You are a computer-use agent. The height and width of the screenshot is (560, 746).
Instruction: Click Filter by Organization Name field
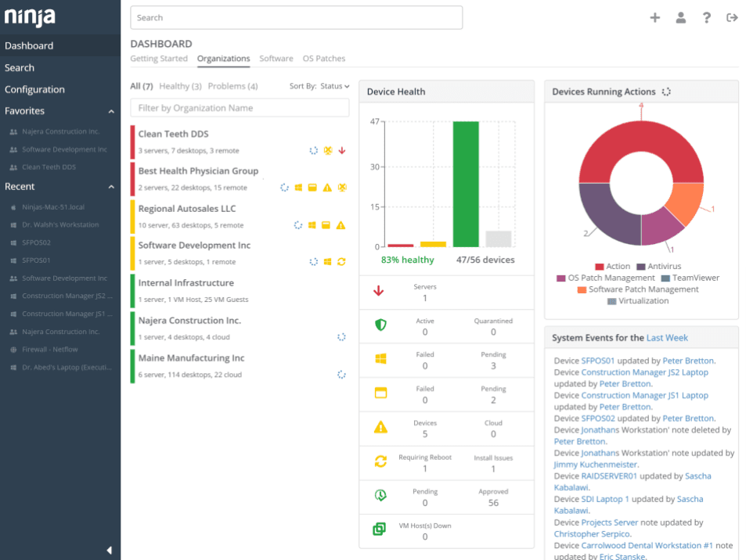pos(240,108)
